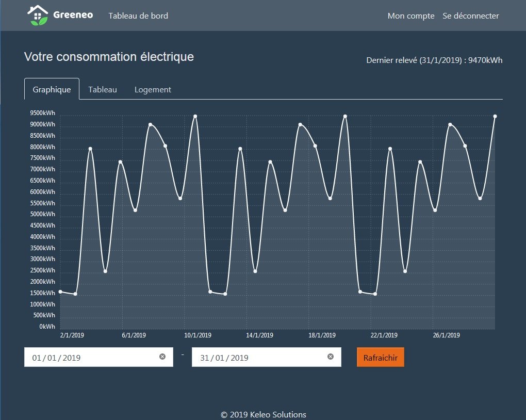This screenshot has width=526, height=420.
Task: Click the 9500kWh y-axis label
Action: coord(43,113)
